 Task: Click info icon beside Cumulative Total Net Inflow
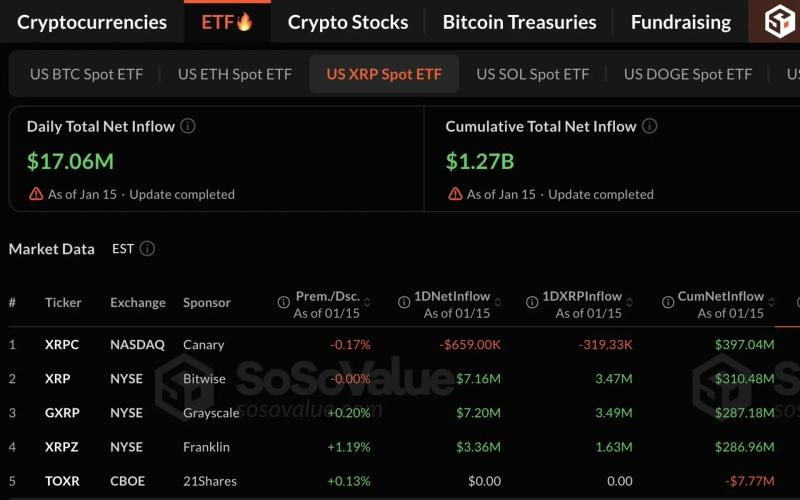pos(649,127)
